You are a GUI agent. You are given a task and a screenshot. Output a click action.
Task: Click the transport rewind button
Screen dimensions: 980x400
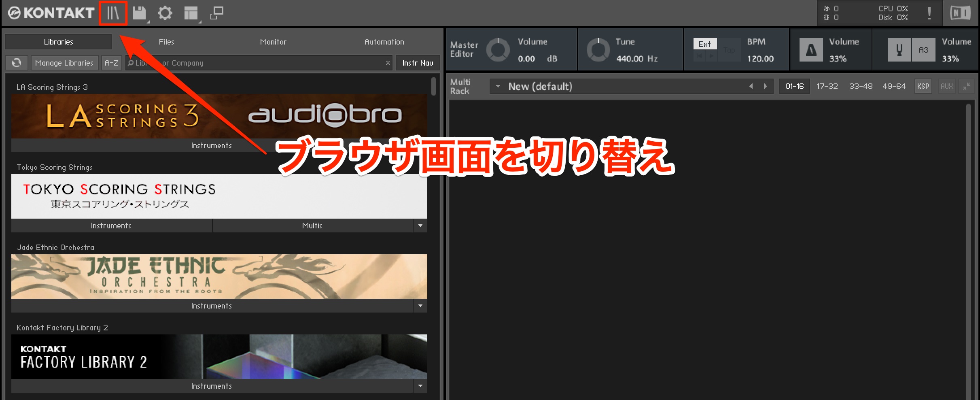point(699,56)
